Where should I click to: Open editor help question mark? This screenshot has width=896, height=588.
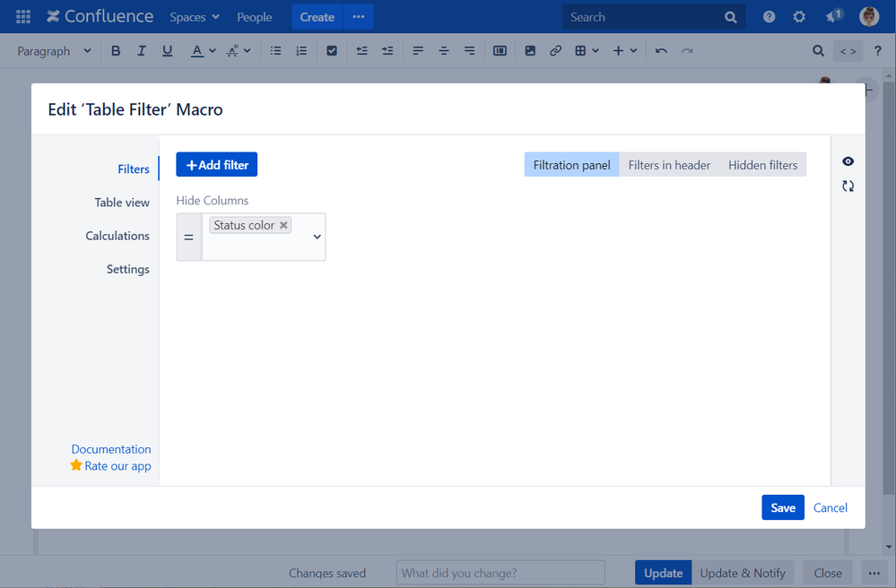pos(878,51)
